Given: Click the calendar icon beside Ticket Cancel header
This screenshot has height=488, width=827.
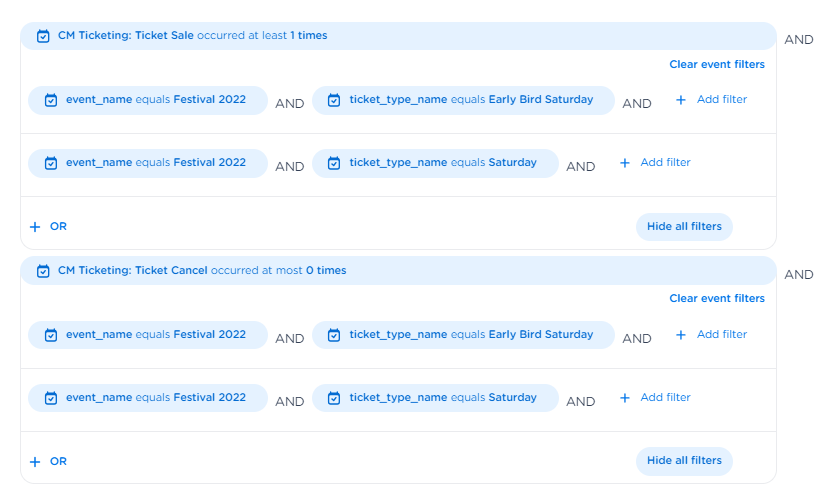Looking at the screenshot, I should (43, 271).
